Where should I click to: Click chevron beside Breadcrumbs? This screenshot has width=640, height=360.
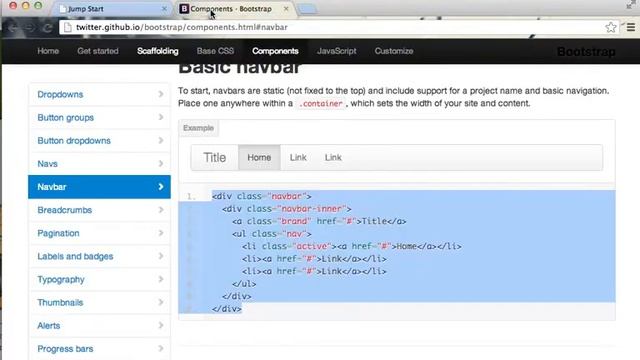click(161, 210)
